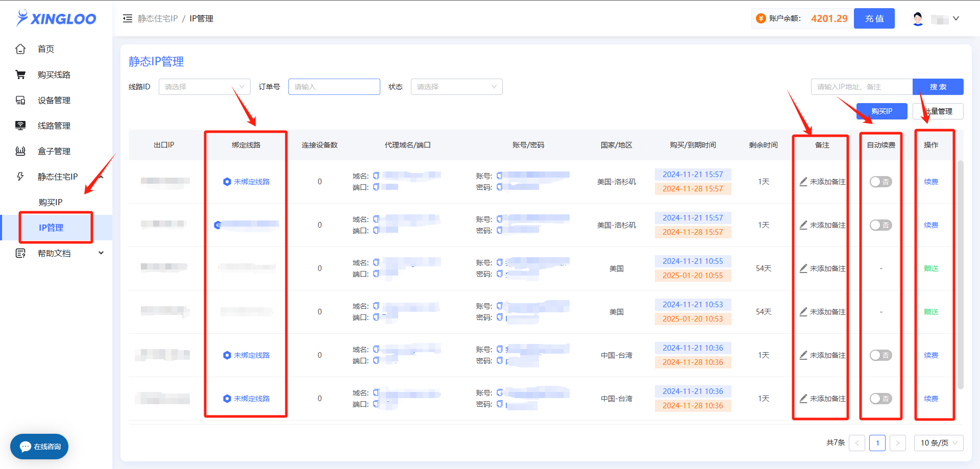Expand the 帮助文档 menu chevron

[x=101, y=253]
